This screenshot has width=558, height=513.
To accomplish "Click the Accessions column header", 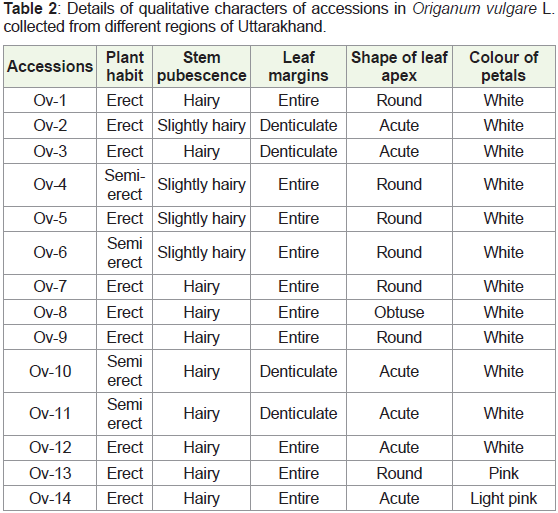I will click(50, 67).
